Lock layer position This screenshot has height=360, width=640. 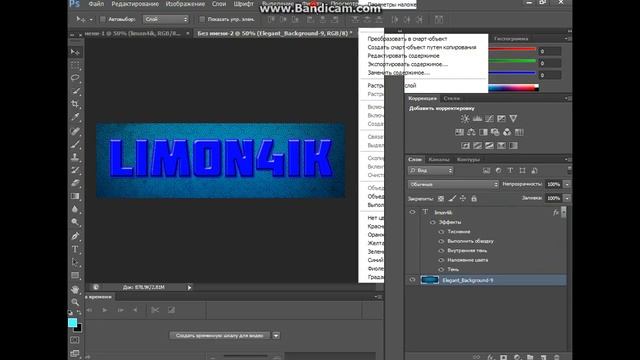pos(463,199)
